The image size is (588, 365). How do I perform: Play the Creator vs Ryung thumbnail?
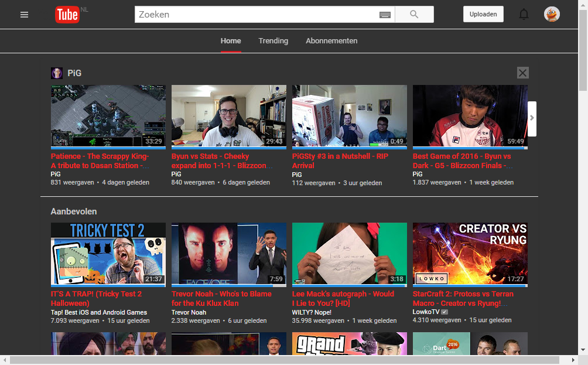coord(470,254)
